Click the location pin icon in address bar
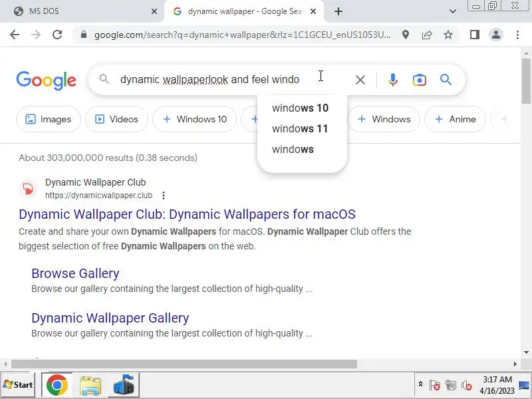 pos(406,35)
